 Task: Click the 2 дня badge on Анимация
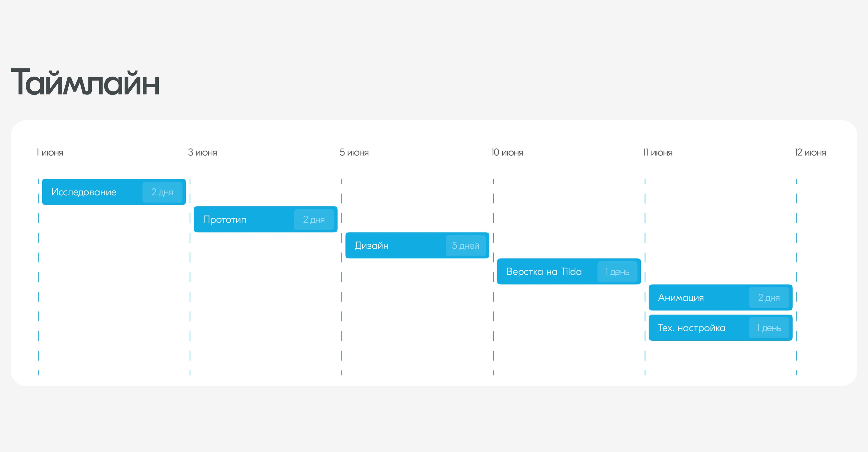769,297
